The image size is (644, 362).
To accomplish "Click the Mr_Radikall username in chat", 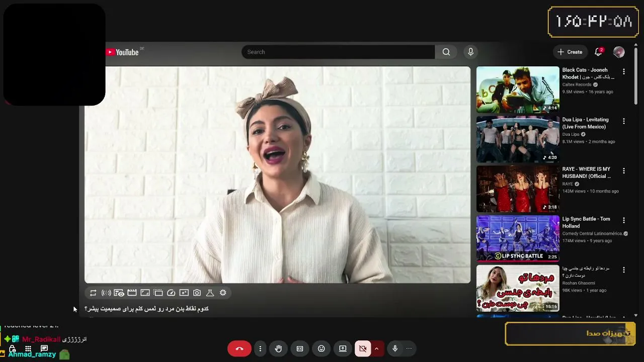I will click(41, 339).
